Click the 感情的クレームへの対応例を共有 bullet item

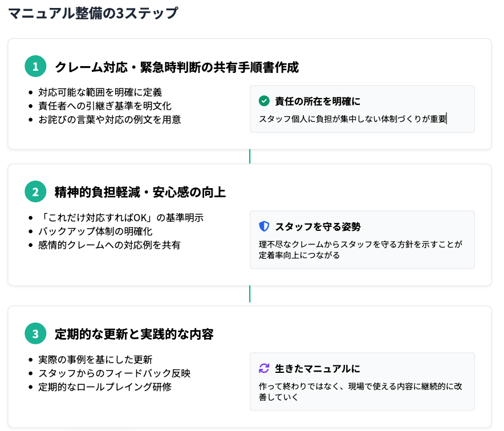coord(109,245)
